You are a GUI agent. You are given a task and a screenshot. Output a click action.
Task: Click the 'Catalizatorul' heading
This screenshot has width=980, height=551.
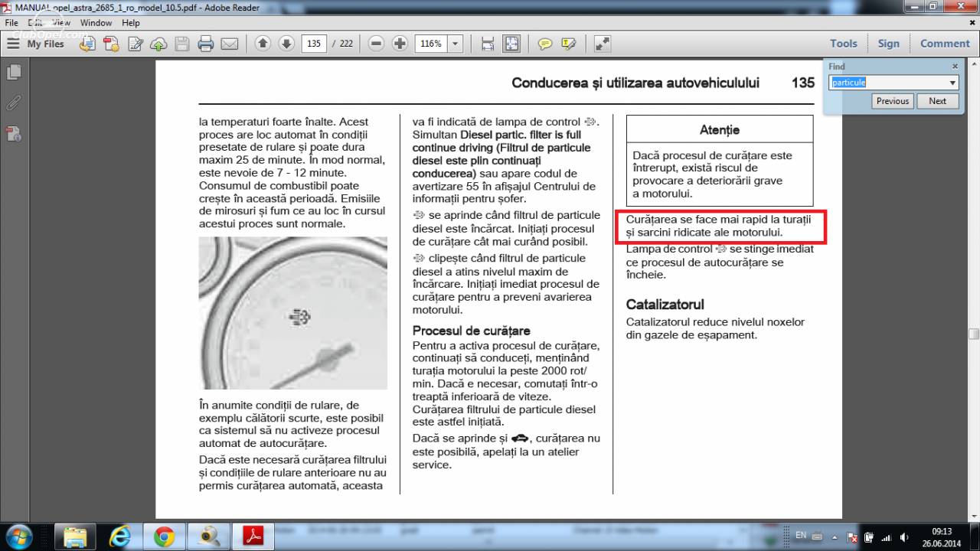tap(665, 305)
